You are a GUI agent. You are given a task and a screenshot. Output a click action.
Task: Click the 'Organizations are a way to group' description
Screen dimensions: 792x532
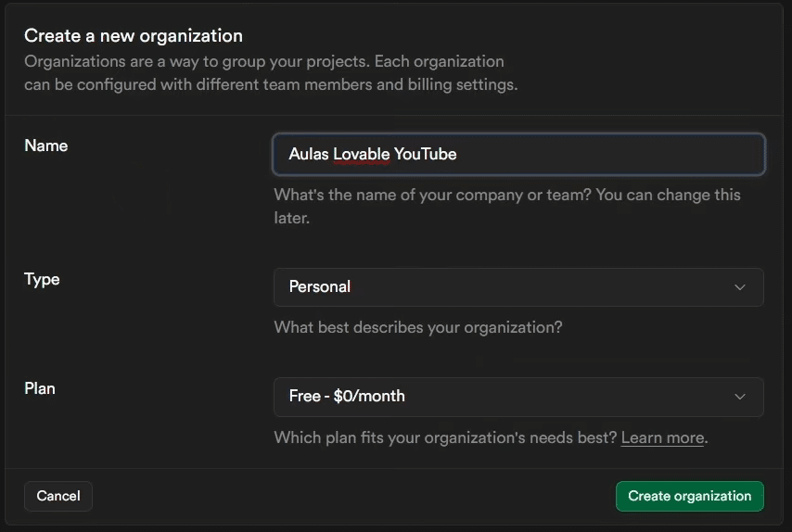click(x=271, y=72)
